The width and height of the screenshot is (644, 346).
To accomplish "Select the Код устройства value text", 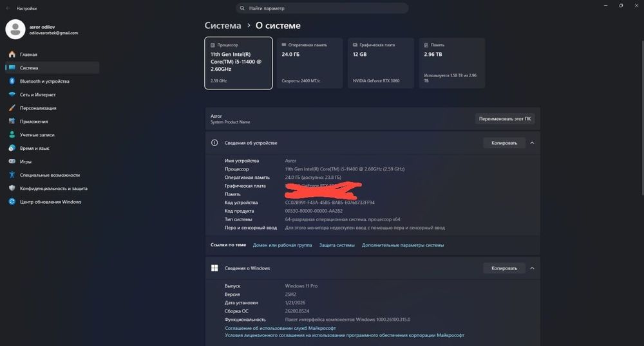I will click(x=330, y=203).
